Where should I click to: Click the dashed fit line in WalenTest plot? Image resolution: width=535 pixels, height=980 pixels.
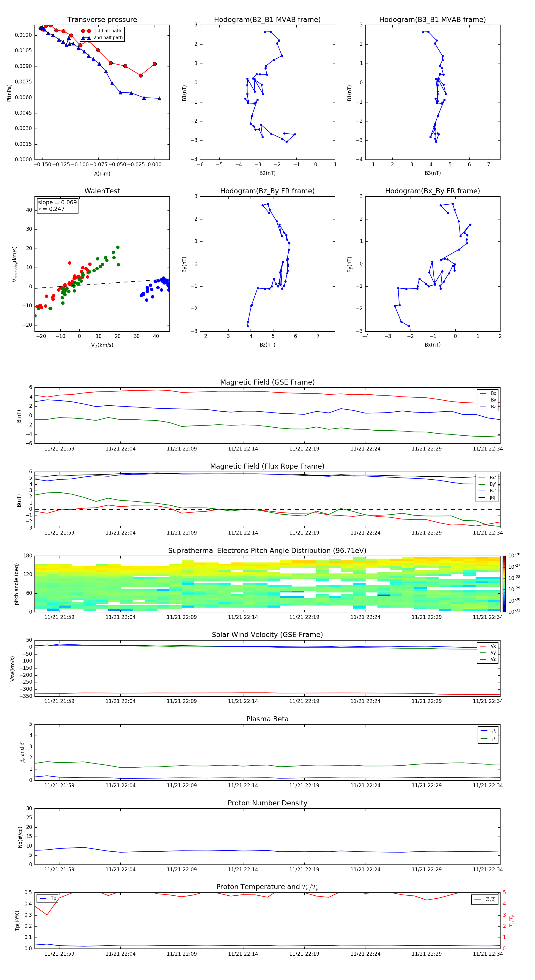pyautogui.click(x=102, y=283)
